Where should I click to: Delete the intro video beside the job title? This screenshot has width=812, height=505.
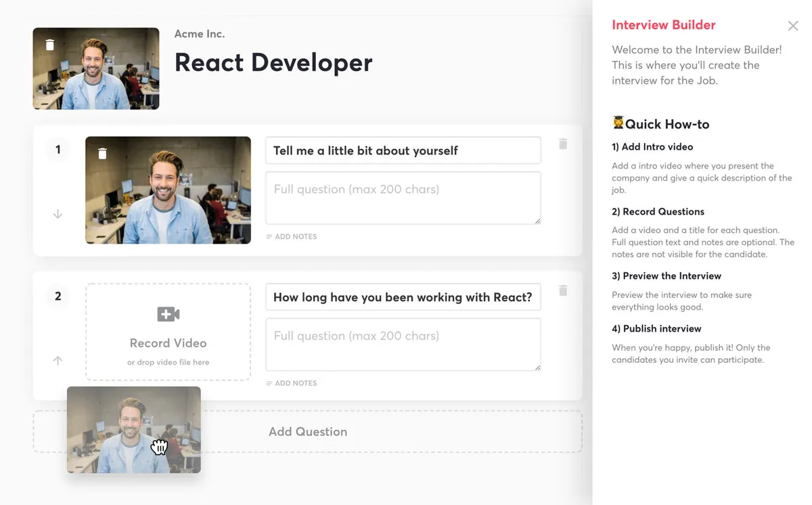coord(49,45)
